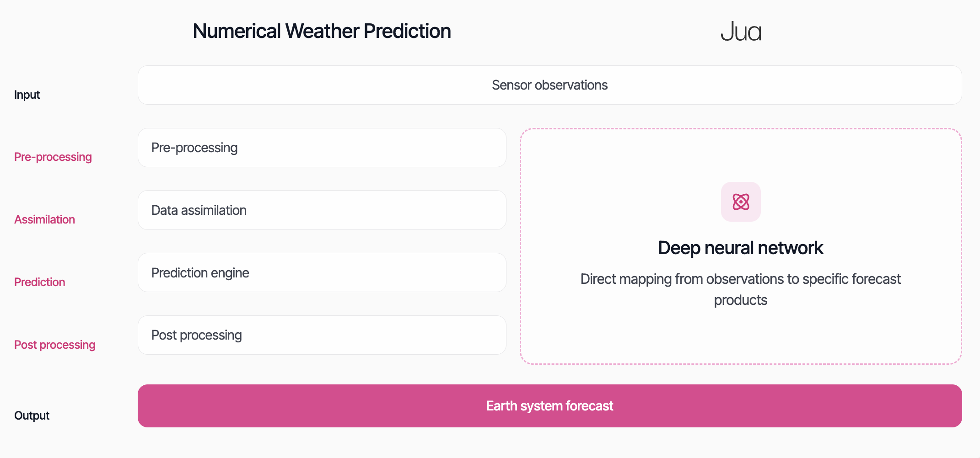980x458 pixels.
Task: Click the dashed pink border panel
Action: coord(741,246)
